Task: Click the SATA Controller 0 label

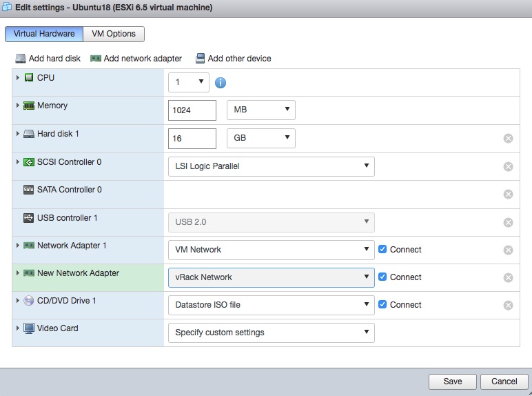Action: click(x=70, y=190)
